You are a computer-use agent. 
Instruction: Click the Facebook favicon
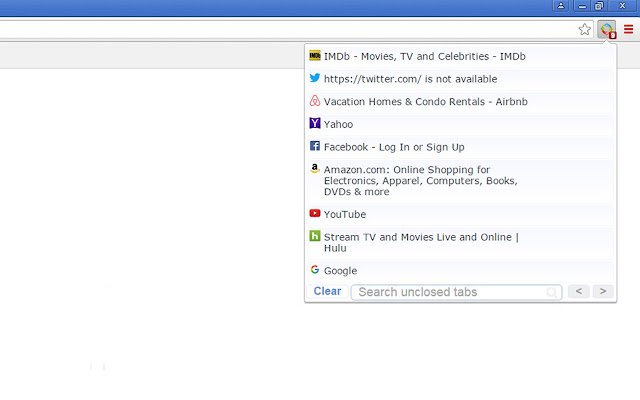tap(315, 146)
